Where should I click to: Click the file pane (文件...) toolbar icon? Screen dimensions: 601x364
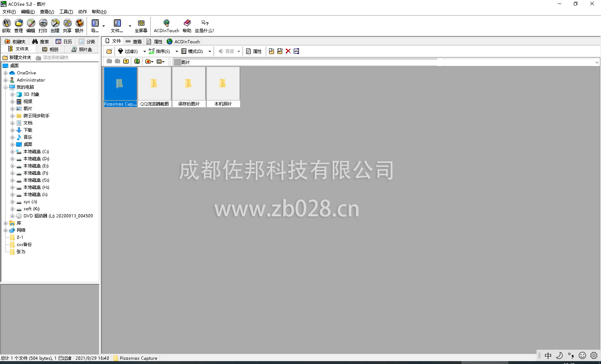[117, 26]
